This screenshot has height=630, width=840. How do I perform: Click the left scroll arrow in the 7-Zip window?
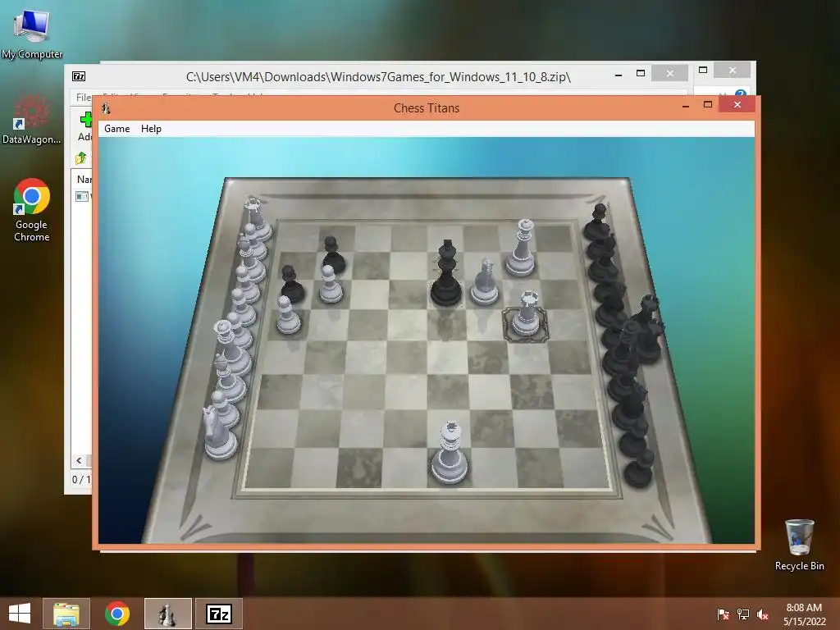[80, 460]
